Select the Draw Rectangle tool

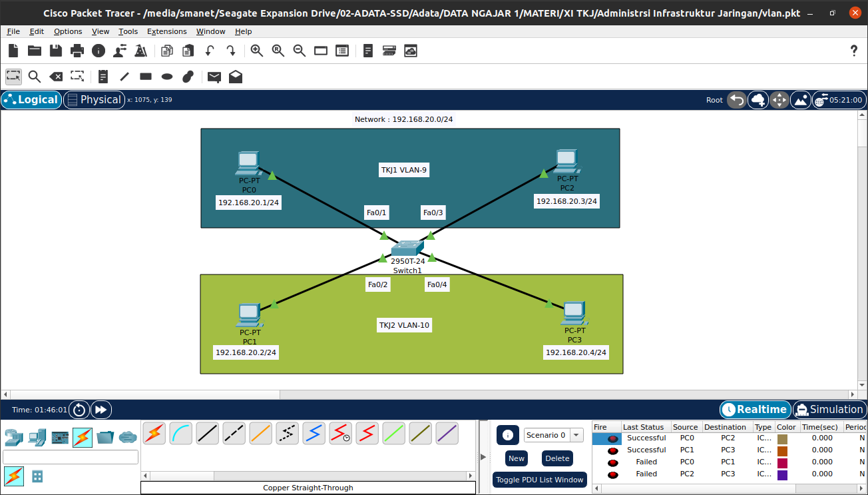[x=146, y=77]
